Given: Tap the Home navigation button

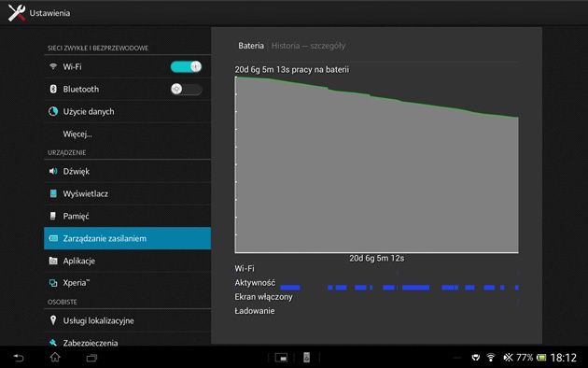Looking at the screenshot, I should 55,357.
